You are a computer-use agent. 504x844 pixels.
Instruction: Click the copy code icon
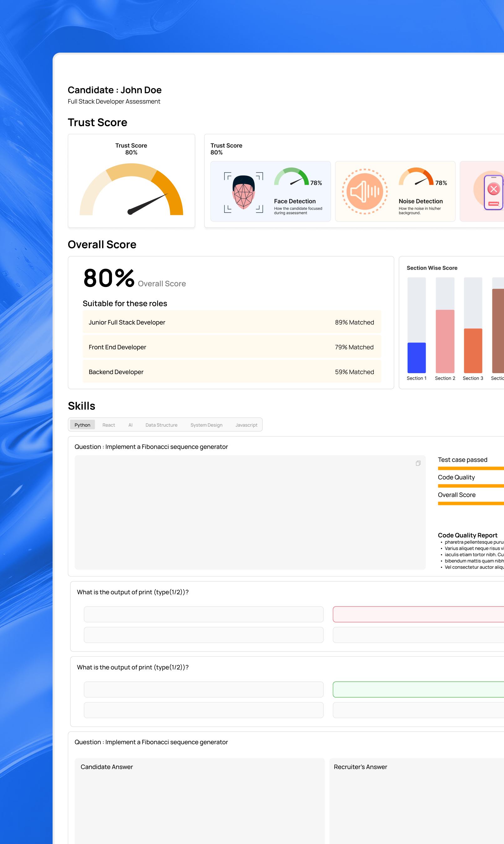(418, 463)
